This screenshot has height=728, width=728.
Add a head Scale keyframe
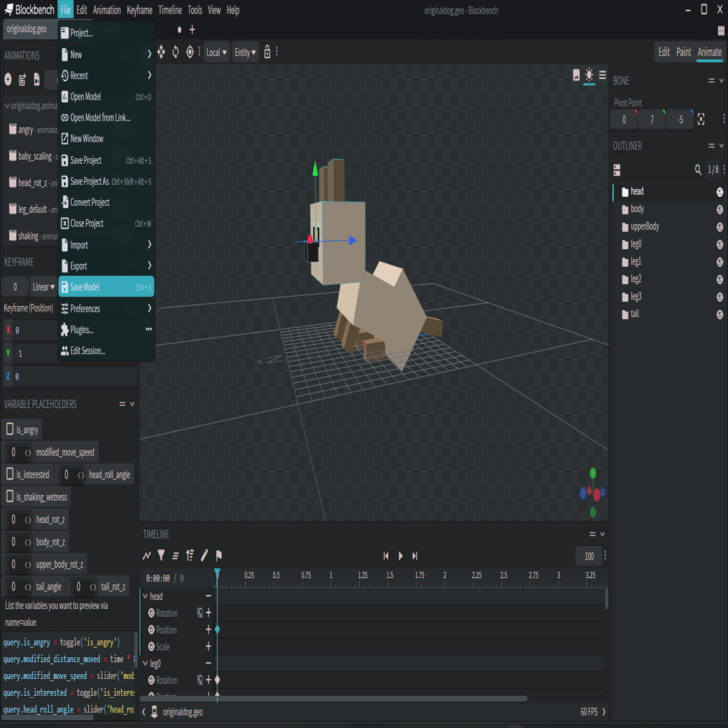pos(209,646)
